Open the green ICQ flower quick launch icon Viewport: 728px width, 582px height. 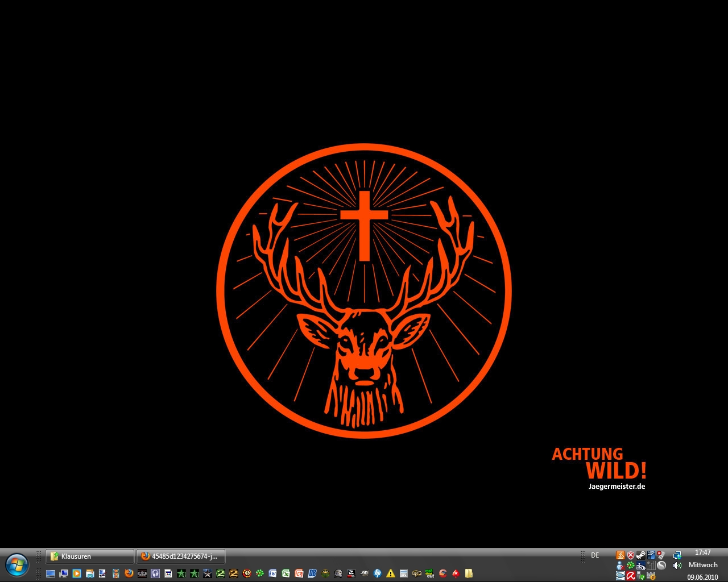click(260, 573)
